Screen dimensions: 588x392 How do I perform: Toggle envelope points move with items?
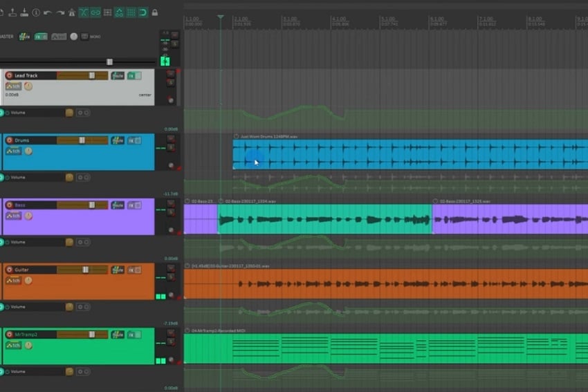tap(119, 12)
